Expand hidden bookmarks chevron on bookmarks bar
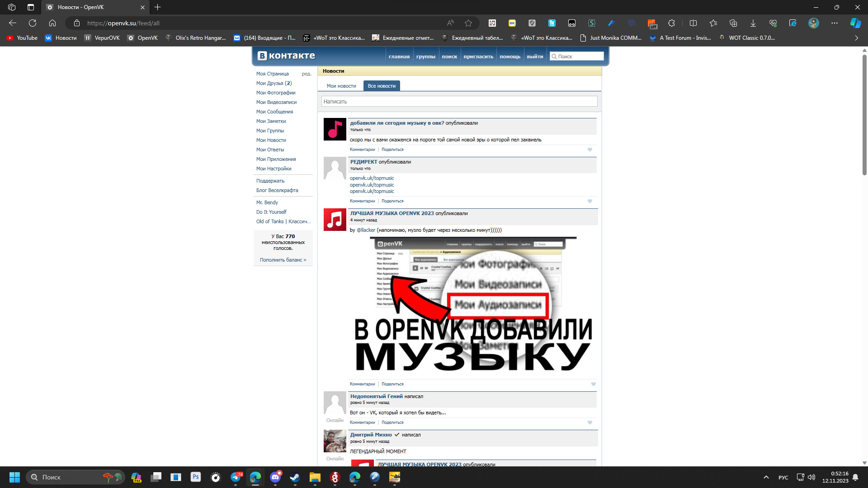 (x=856, y=38)
